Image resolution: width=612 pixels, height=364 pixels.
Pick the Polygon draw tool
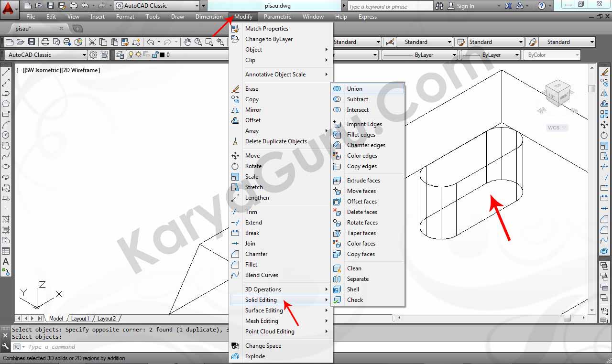(x=6, y=104)
